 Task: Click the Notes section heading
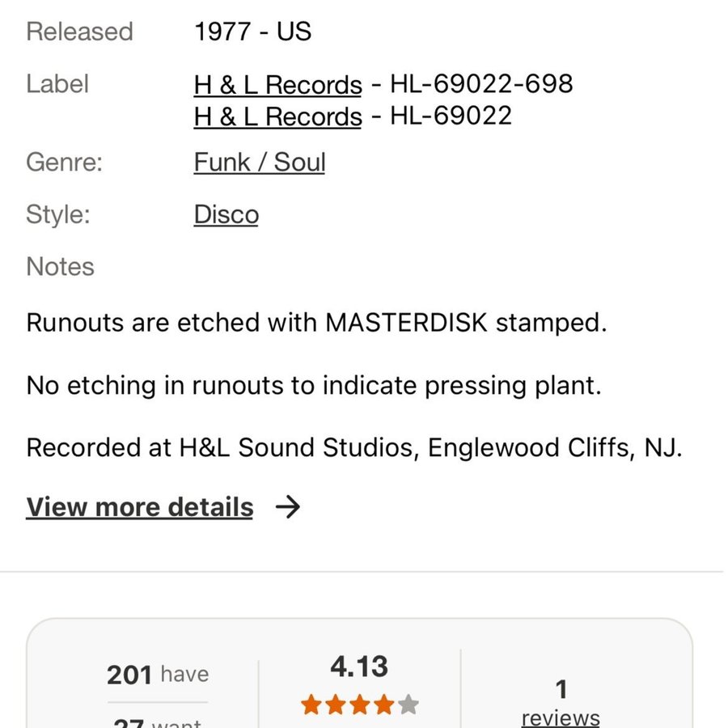point(60,267)
